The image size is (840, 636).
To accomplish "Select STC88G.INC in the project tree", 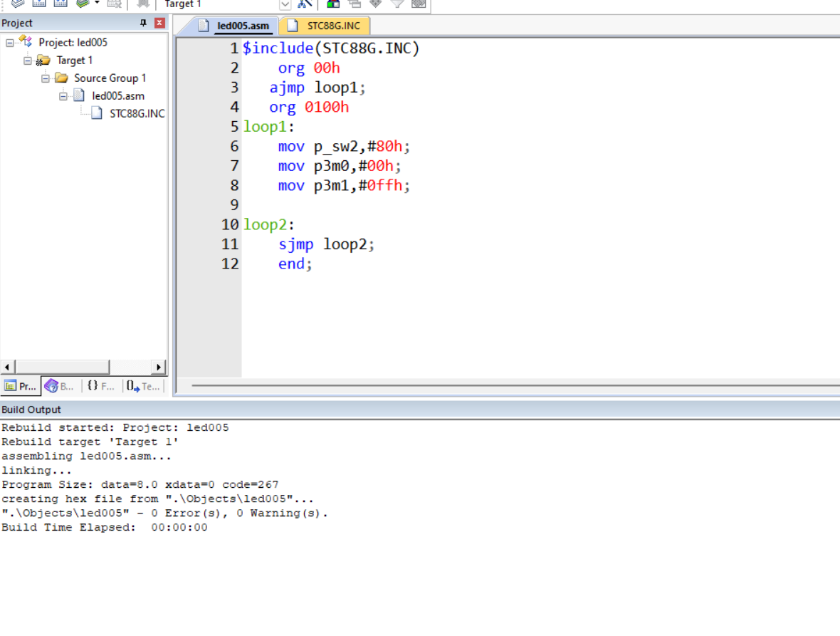I will coord(137,113).
